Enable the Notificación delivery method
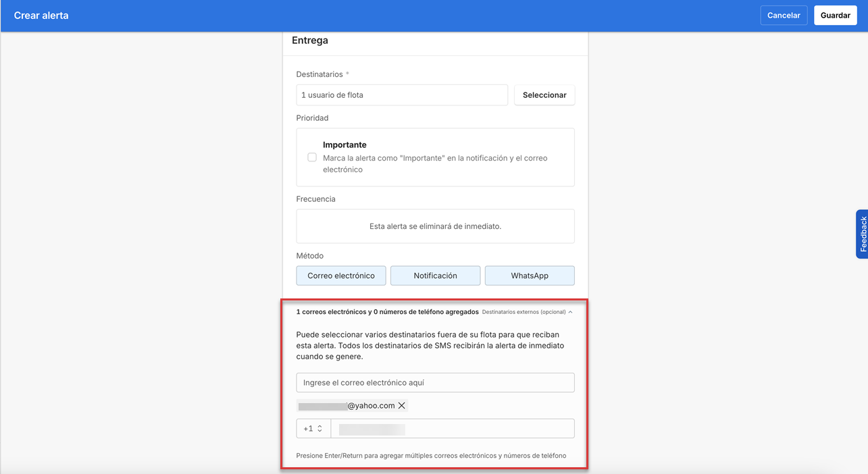 click(435, 275)
